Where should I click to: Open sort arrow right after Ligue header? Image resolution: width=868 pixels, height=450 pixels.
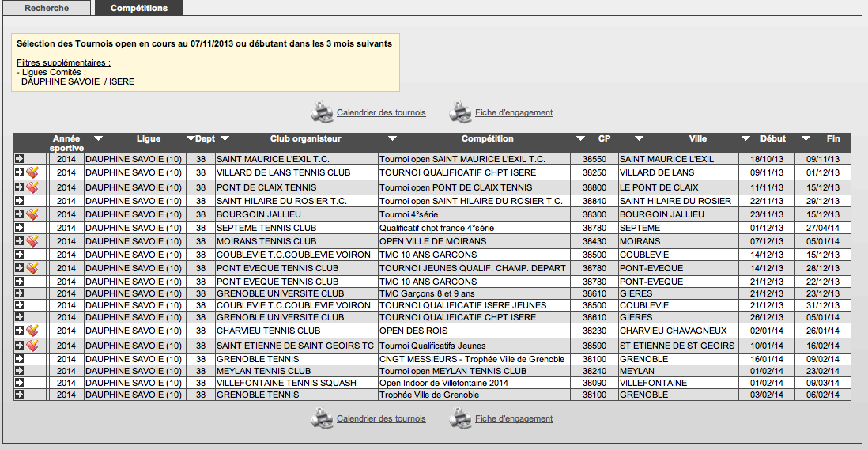[x=191, y=138]
